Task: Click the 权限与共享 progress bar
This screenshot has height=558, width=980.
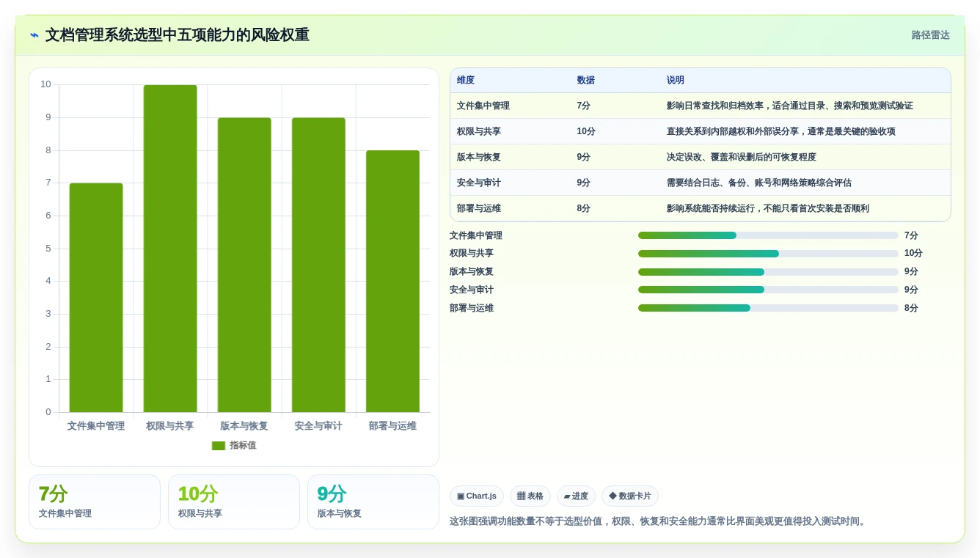Action: pos(768,254)
